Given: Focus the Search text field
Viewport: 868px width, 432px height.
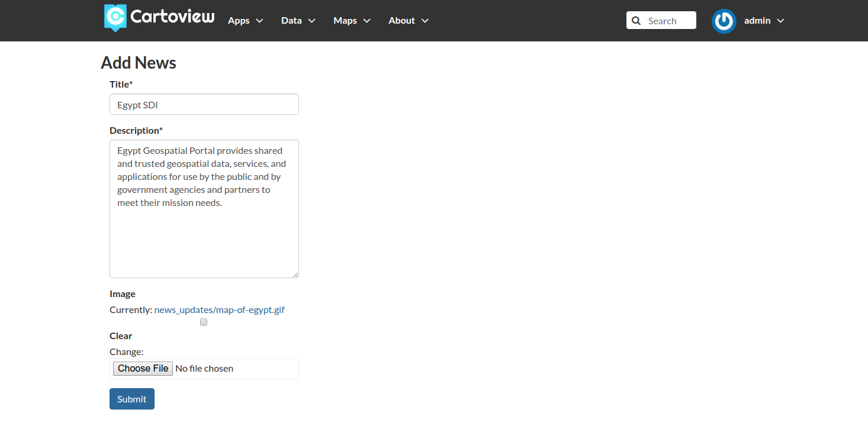Looking at the screenshot, I should (x=669, y=21).
